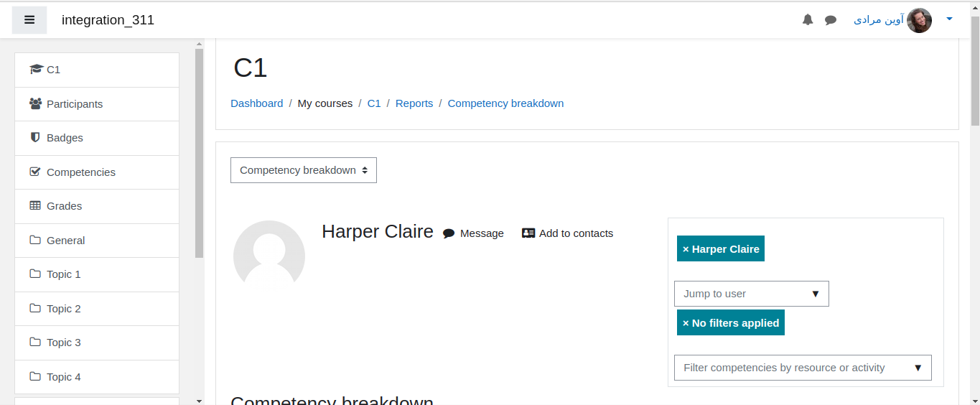
Task: Remove the Harper Claire selection tag
Action: coord(721,248)
